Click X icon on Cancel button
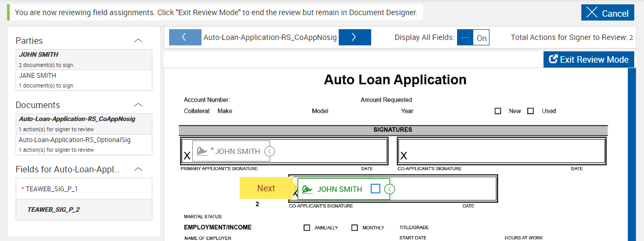This screenshot has width=644, height=241. pos(592,12)
